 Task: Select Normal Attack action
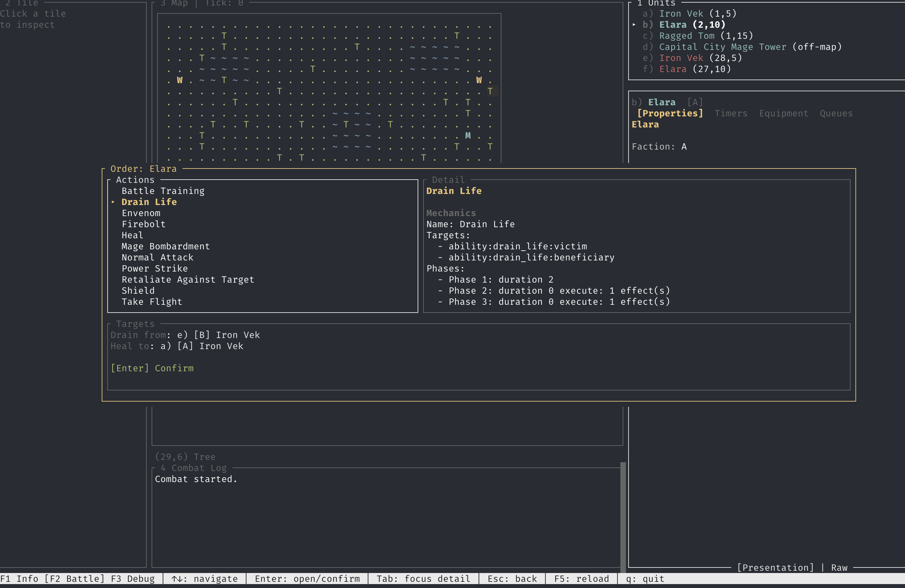[157, 257]
